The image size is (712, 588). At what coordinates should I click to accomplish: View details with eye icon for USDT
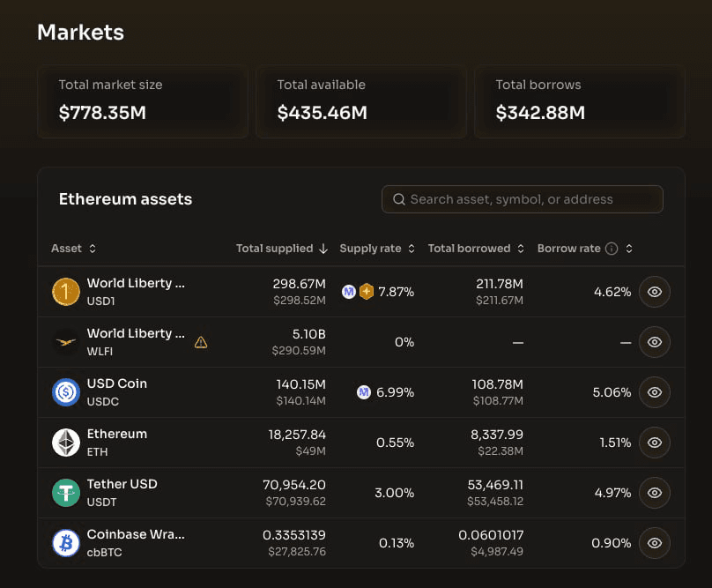pos(655,493)
